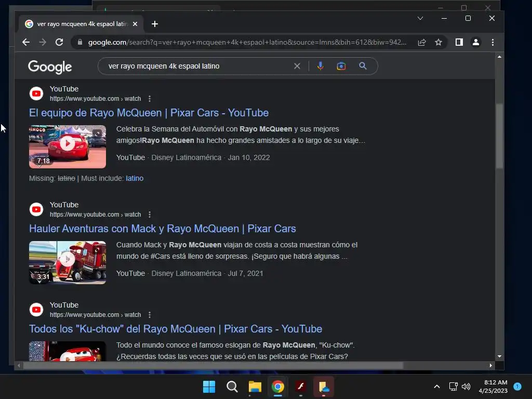Viewport: 532px width, 399px height.
Task: Select the 'ver rayo mcqueen 4k' tab
Action: click(x=81, y=24)
